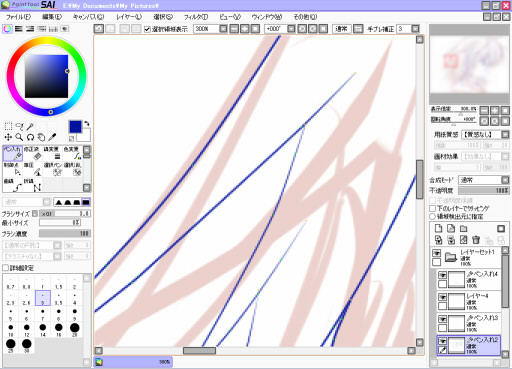Toggle visibility of ペン入れ4 layer
The image size is (512, 369).
click(442, 275)
